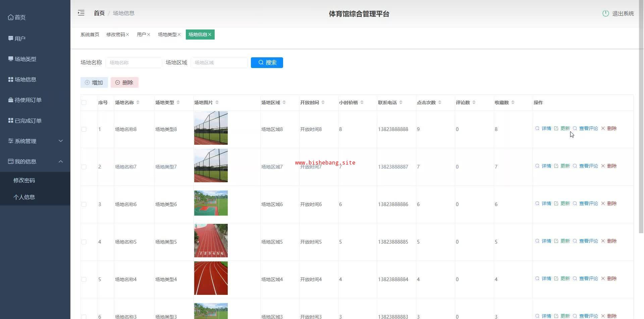Sort the table by 点击次数 column

tap(440, 103)
